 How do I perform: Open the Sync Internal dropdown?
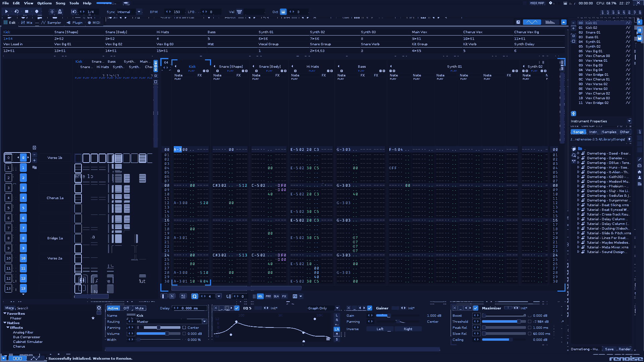pyautogui.click(x=139, y=12)
